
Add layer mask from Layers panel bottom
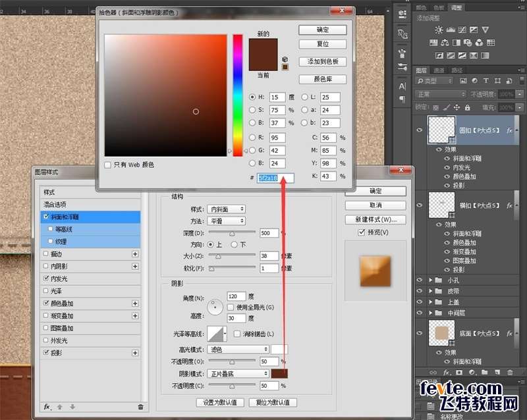click(x=458, y=373)
